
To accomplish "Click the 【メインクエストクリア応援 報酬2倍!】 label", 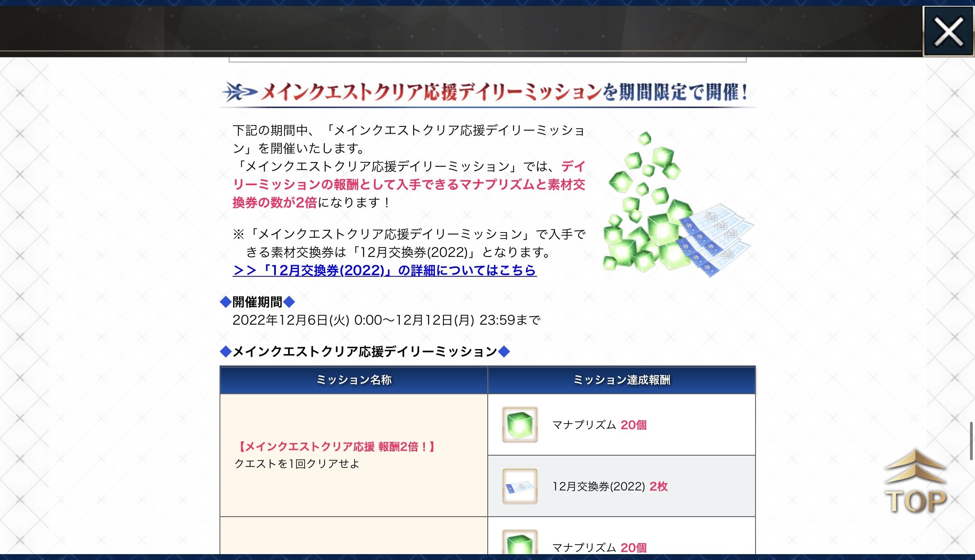I will pyautogui.click(x=336, y=447).
